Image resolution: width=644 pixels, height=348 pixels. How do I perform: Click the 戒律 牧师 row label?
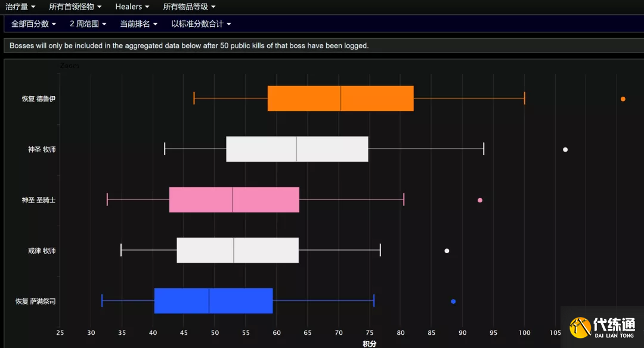42,251
